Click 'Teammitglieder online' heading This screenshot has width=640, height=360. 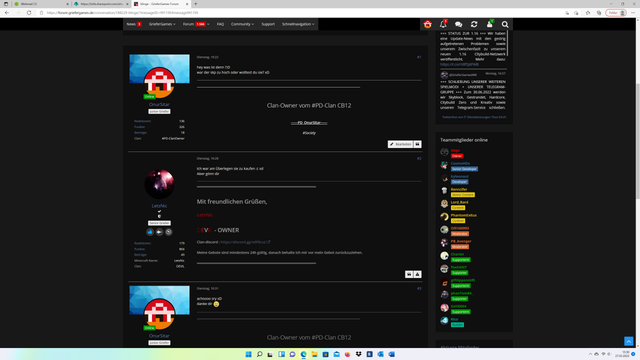464,140
